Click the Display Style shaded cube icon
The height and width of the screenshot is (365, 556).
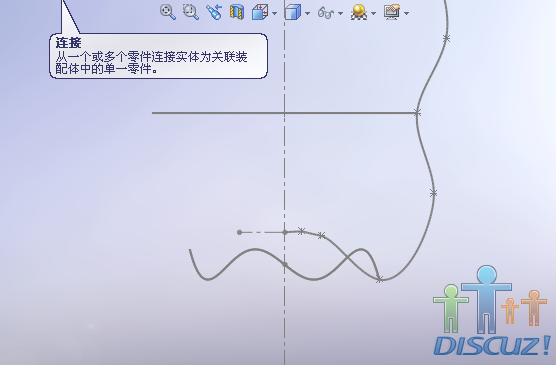coord(293,12)
